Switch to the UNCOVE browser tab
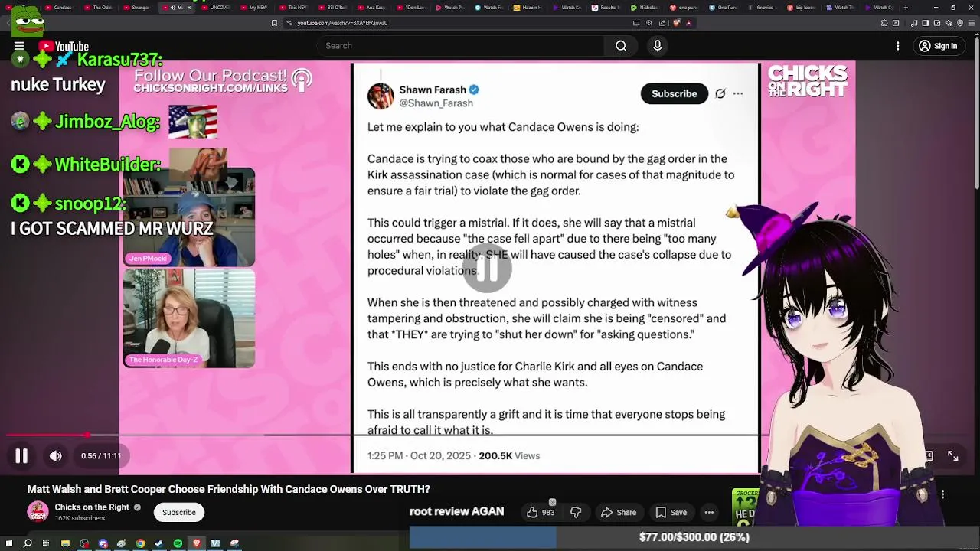 tap(215, 8)
